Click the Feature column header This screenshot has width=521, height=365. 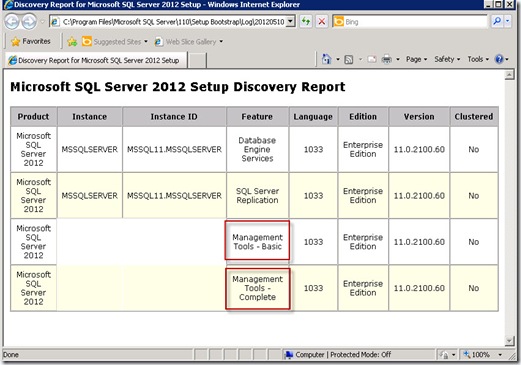[x=257, y=117]
